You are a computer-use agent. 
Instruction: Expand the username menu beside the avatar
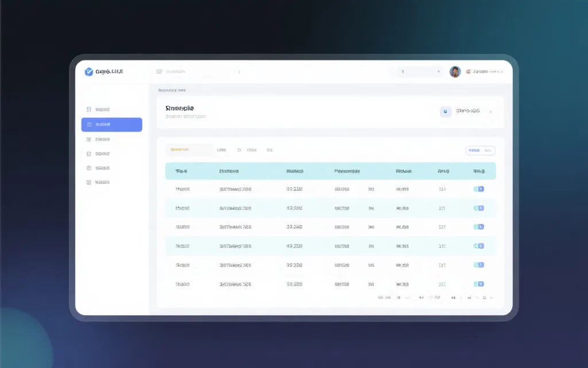[x=485, y=72]
